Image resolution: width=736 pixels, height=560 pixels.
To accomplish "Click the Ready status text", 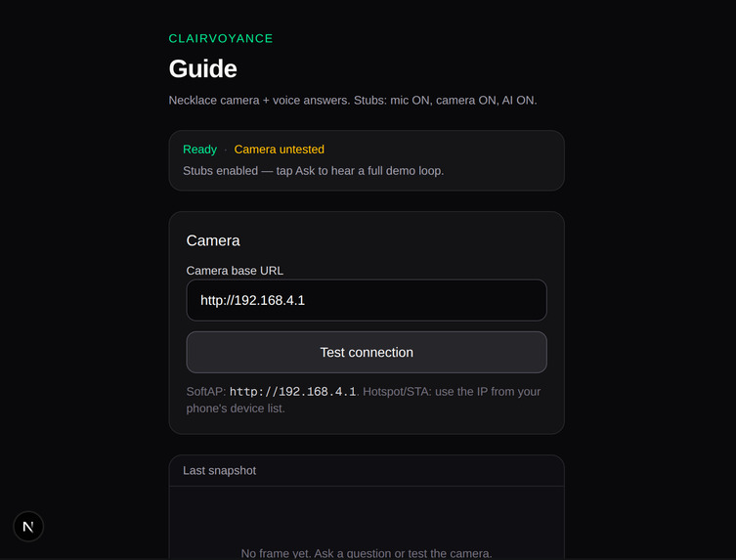I will [200, 150].
